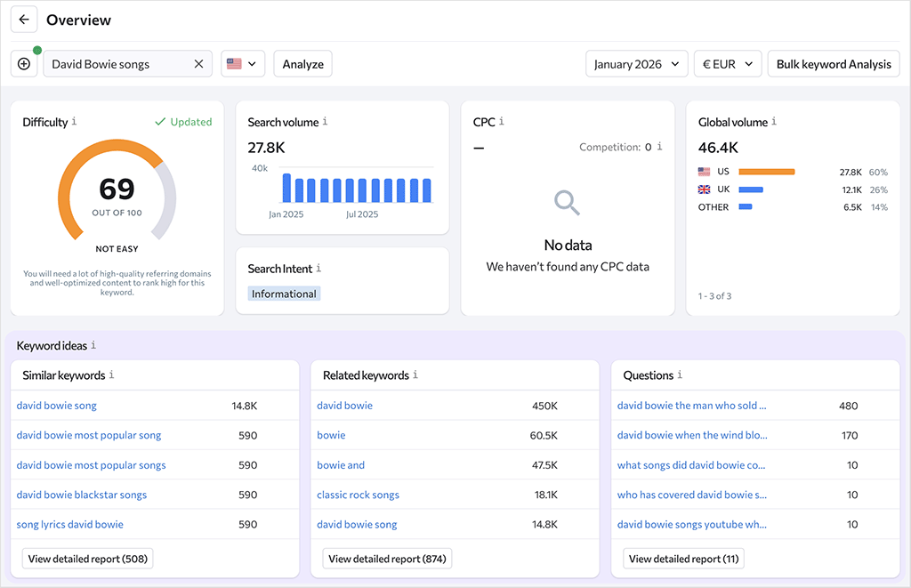Click the info icon beside Global volume
911x588 pixels.
[x=774, y=122]
